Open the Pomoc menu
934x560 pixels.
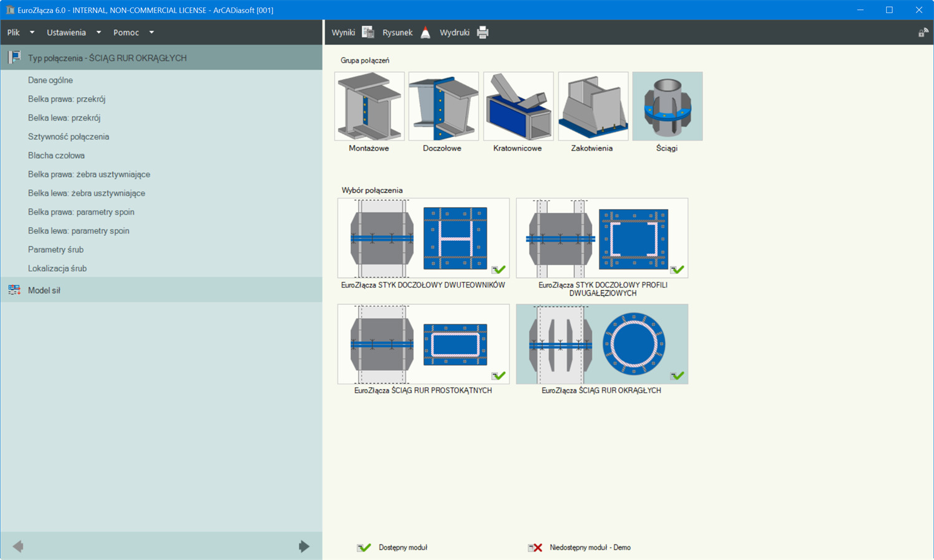(x=126, y=32)
